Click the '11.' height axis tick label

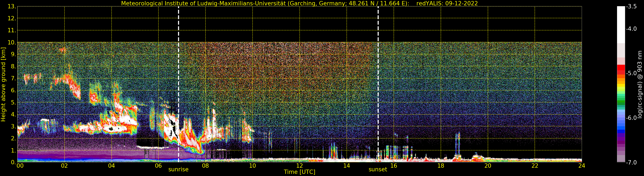[12, 31]
